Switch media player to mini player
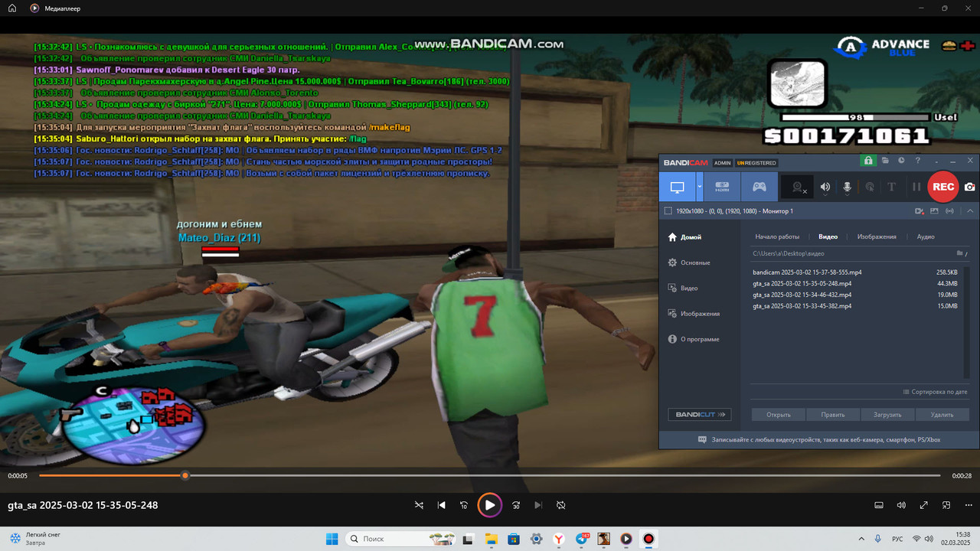This screenshot has width=980, height=551. [946, 505]
